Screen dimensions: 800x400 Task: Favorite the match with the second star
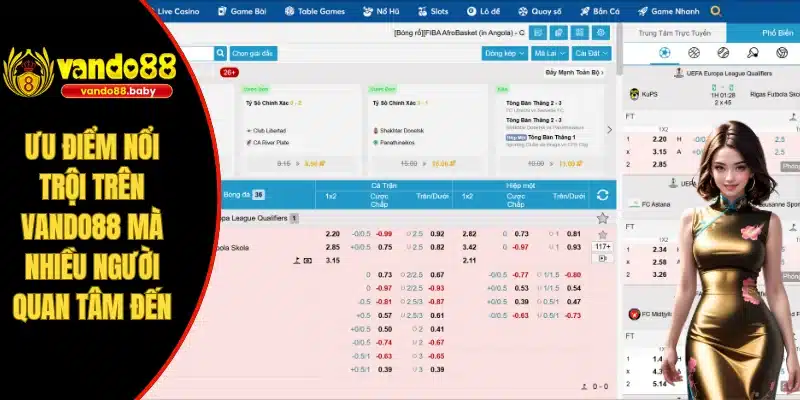point(603,235)
